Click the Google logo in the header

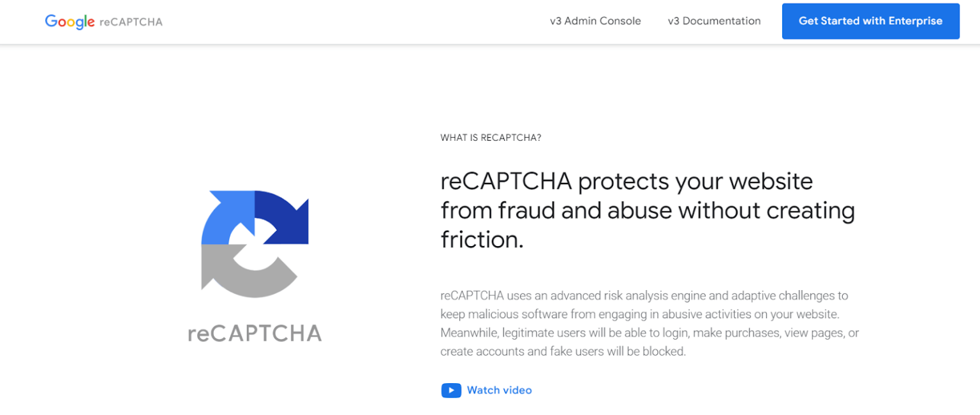pos(70,21)
